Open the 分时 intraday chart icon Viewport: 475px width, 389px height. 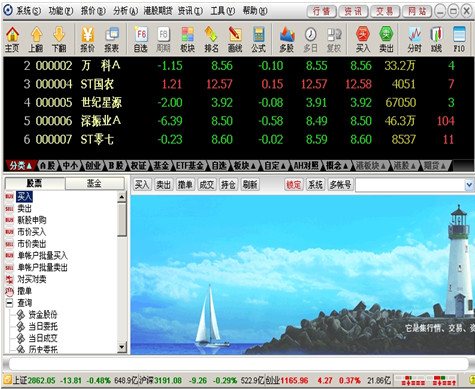coord(415,39)
